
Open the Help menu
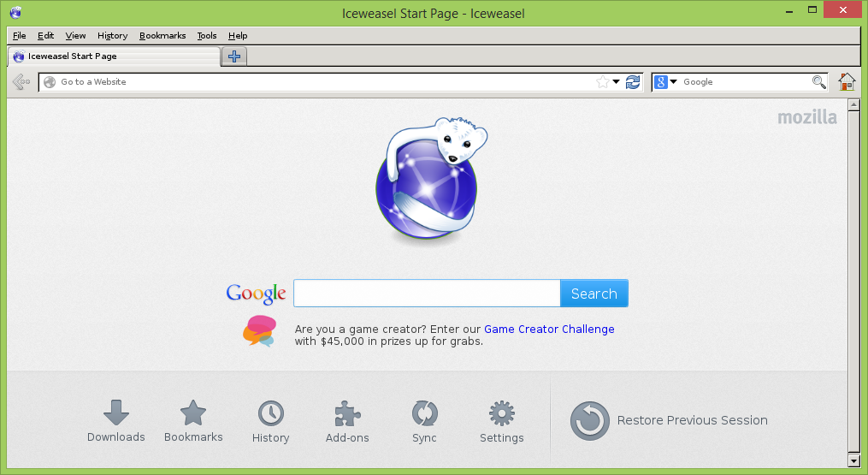[238, 35]
